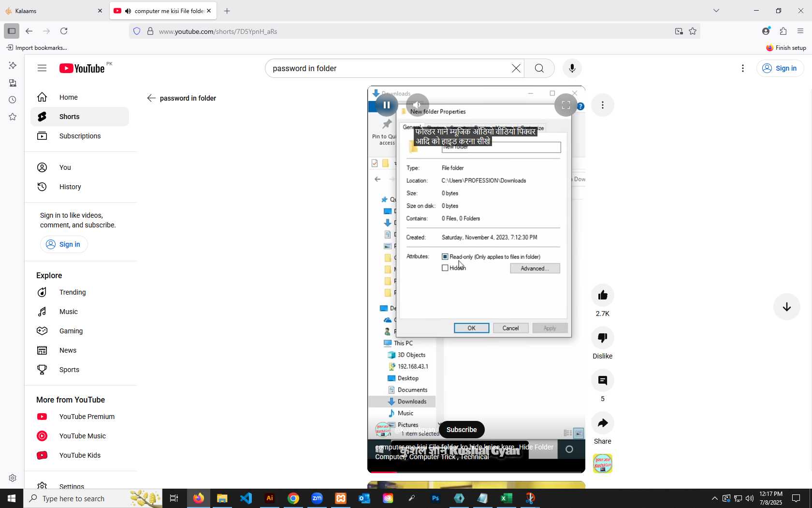Open YouTube Kids link

point(80,455)
